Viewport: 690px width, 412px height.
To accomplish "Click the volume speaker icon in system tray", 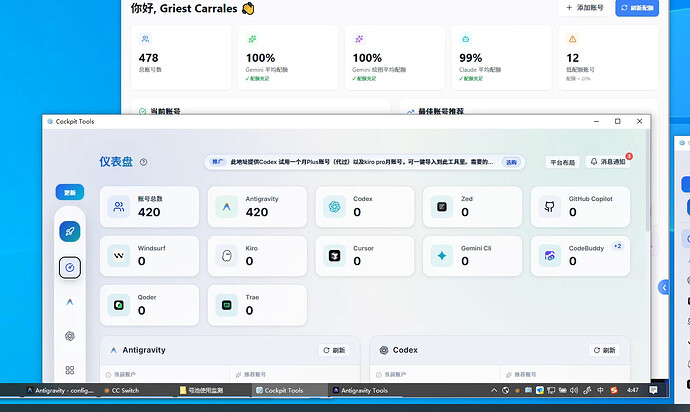I will [574, 390].
